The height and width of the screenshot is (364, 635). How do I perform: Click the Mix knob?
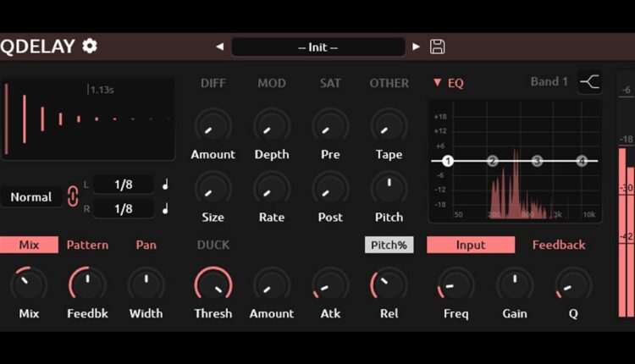29,285
